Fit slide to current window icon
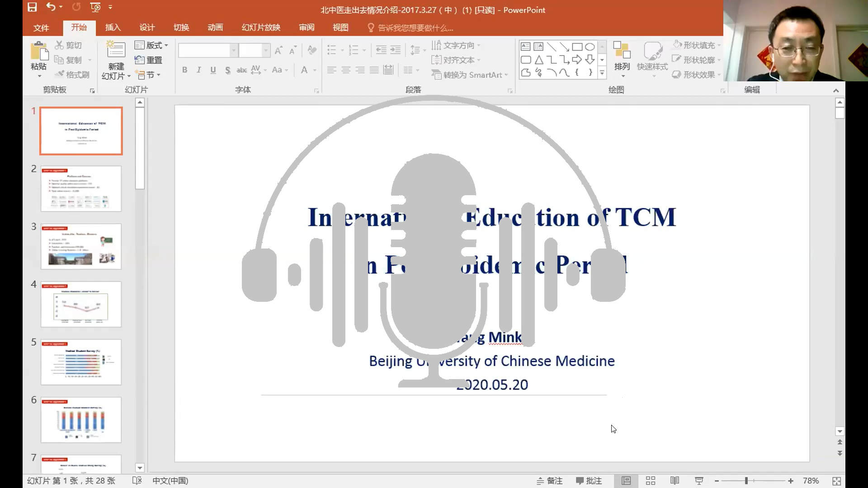Screen dimensions: 868x488 [x=836, y=481]
